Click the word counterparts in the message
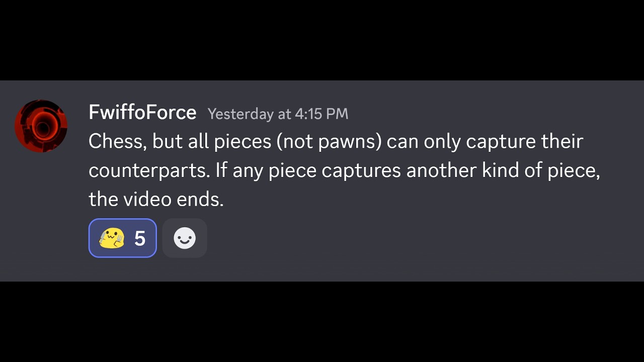Screen dimensions: 644x362 (149, 171)
